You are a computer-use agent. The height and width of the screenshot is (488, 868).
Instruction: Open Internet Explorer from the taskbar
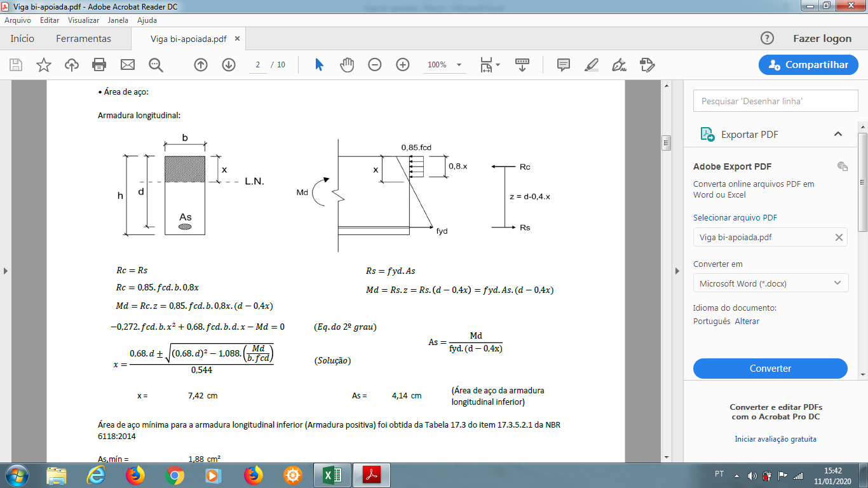point(97,475)
